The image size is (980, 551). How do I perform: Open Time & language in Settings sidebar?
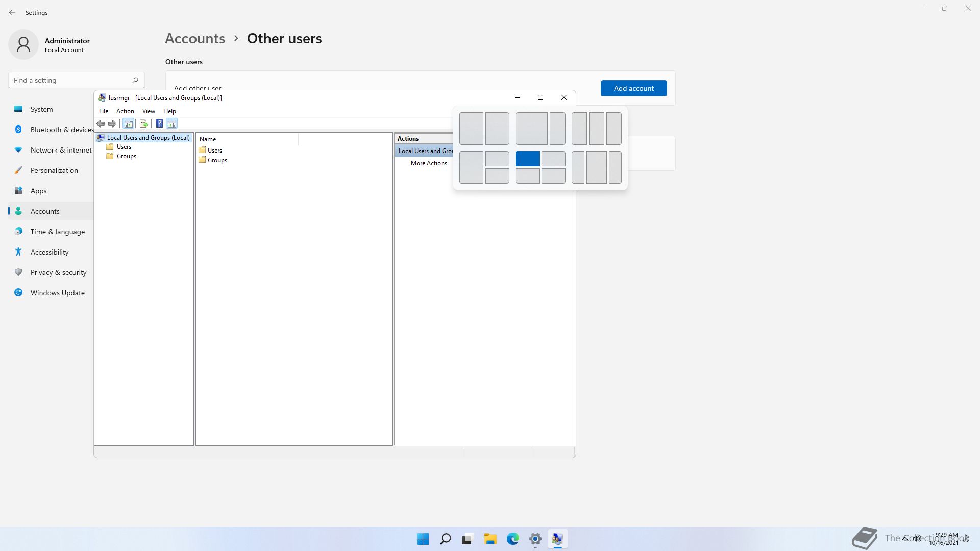pyautogui.click(x=51, y=232)
